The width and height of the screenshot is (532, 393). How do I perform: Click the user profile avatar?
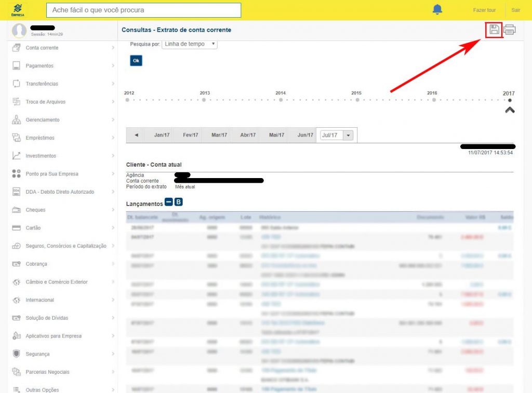coord(19,31)
